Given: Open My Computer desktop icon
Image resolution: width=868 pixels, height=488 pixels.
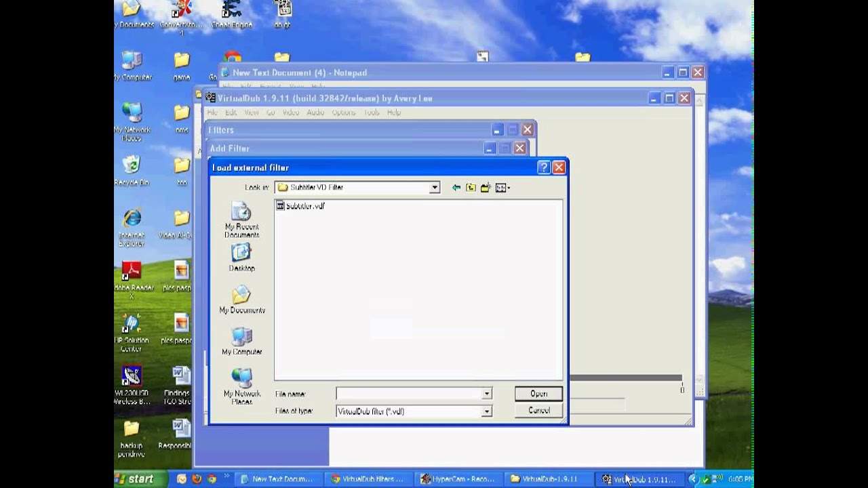Looking at the screenshot, I should pyautogui.click(x=132, y=66).
